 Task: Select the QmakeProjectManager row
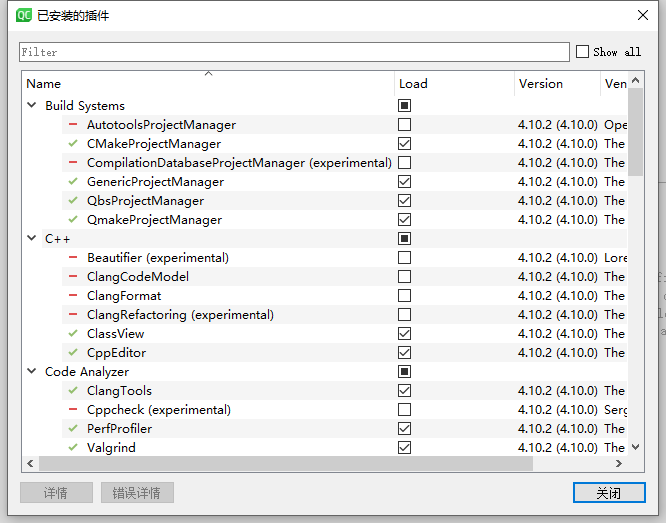(344, 220)
